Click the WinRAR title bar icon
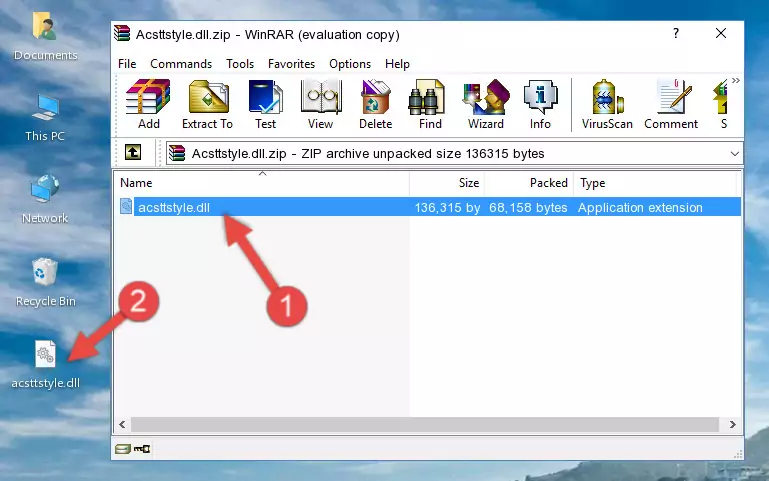 [x=122, y=33]
